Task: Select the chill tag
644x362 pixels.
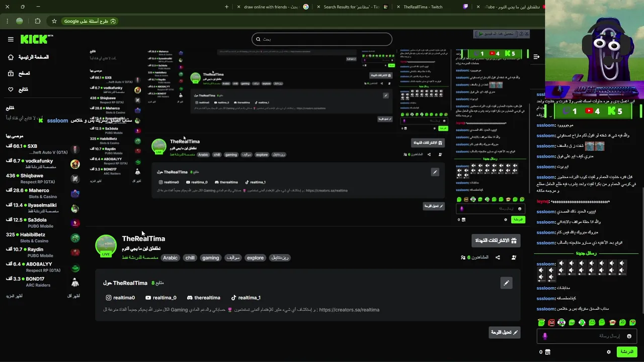Action: [x=190, y=257]
